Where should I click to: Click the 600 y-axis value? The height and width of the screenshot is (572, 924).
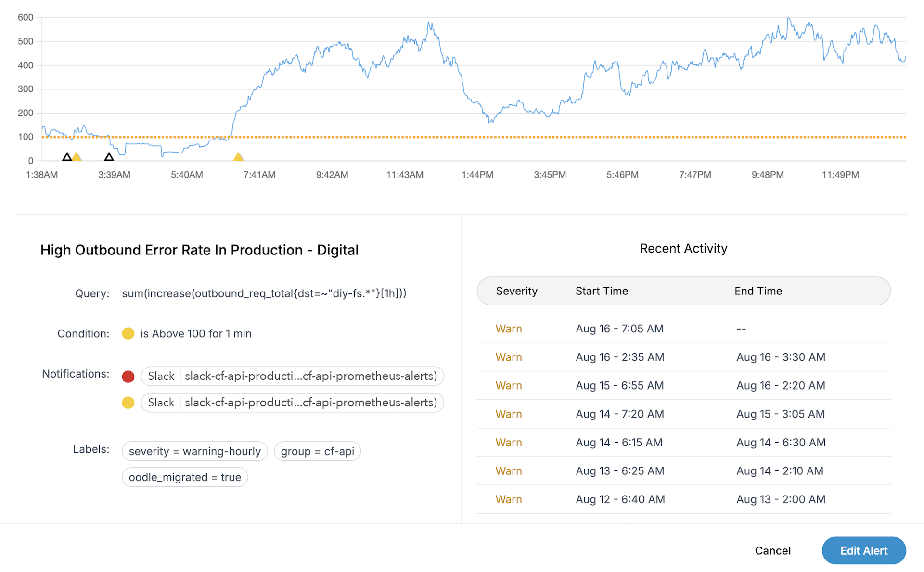[x=26, y=17]
